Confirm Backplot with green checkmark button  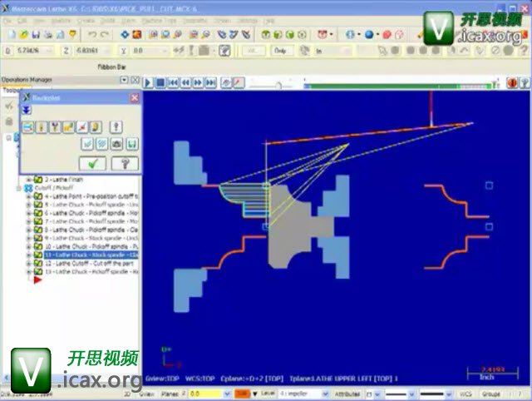pos(92,164)
